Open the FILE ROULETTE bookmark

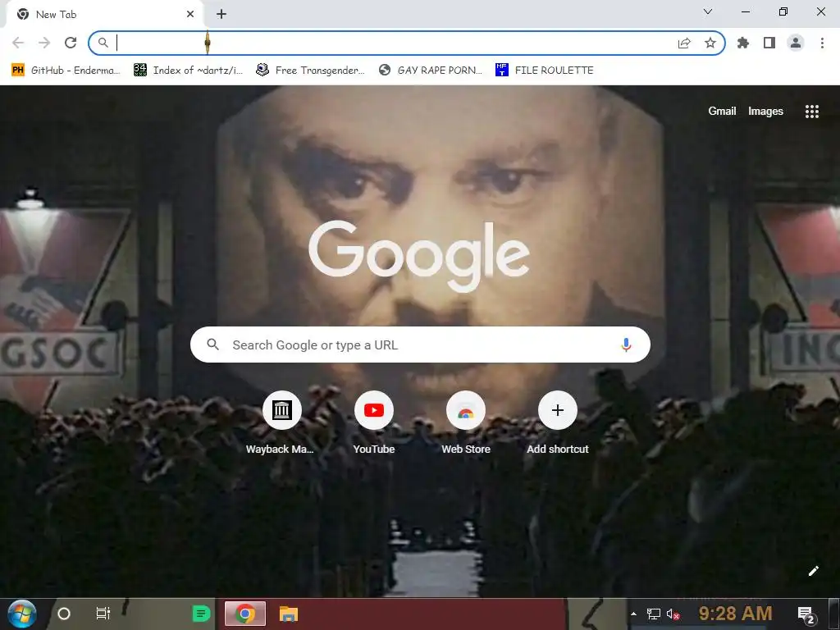(545, 71)
